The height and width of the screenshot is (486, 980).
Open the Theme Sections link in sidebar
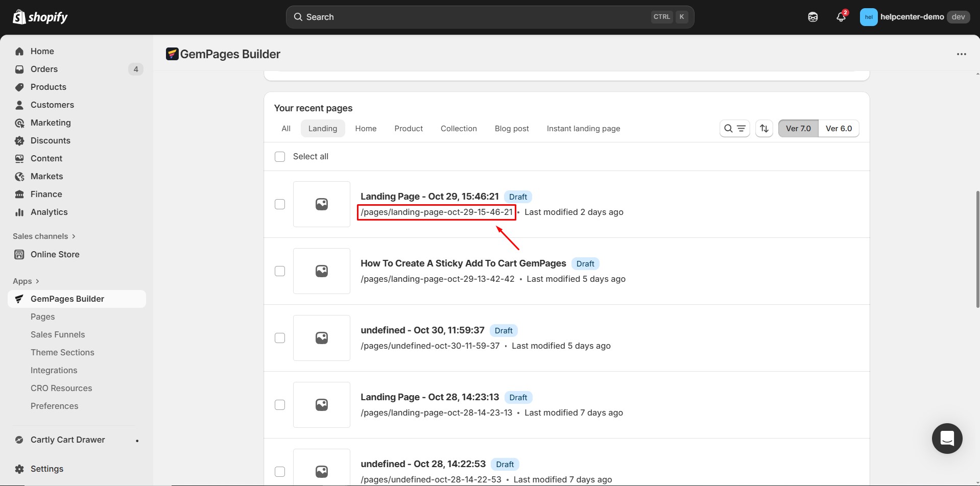click(x=62, y=352)
